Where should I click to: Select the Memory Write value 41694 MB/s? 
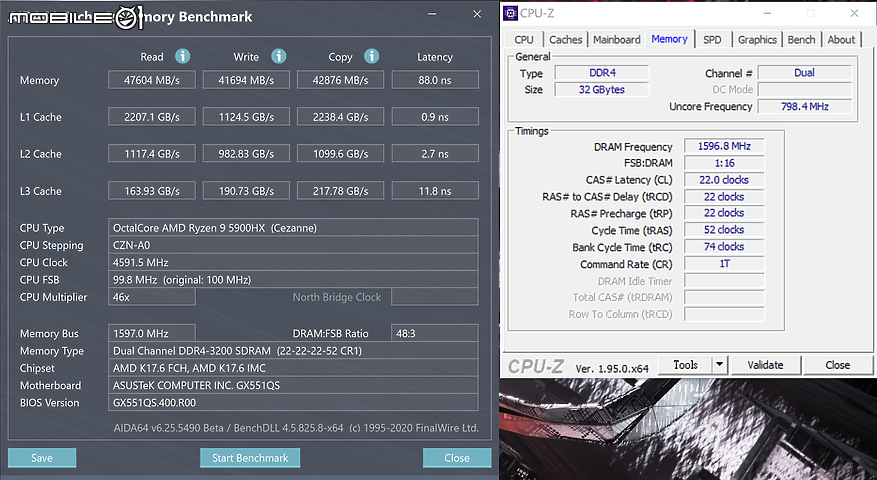coord(246,80)
